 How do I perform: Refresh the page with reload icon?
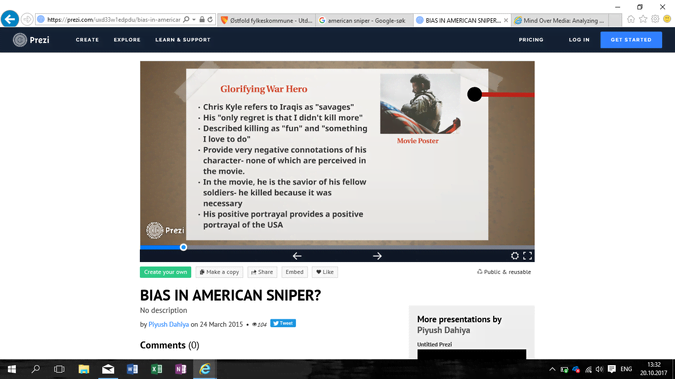210,19
